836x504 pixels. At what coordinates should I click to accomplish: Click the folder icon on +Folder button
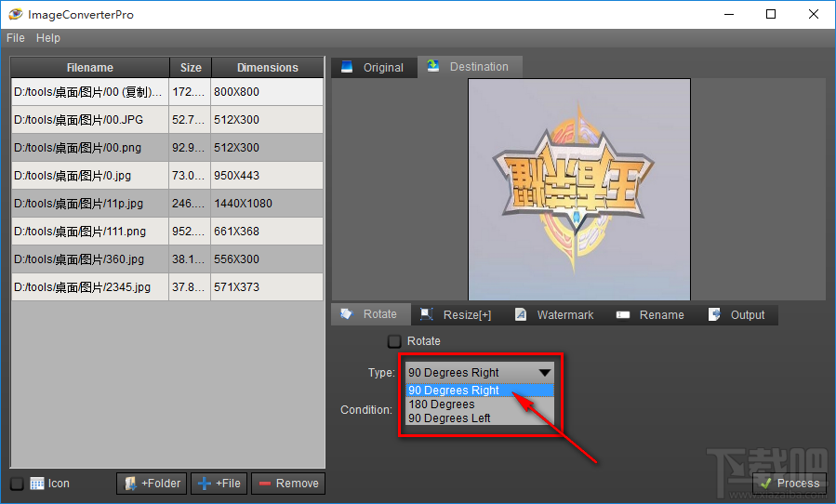130,484
